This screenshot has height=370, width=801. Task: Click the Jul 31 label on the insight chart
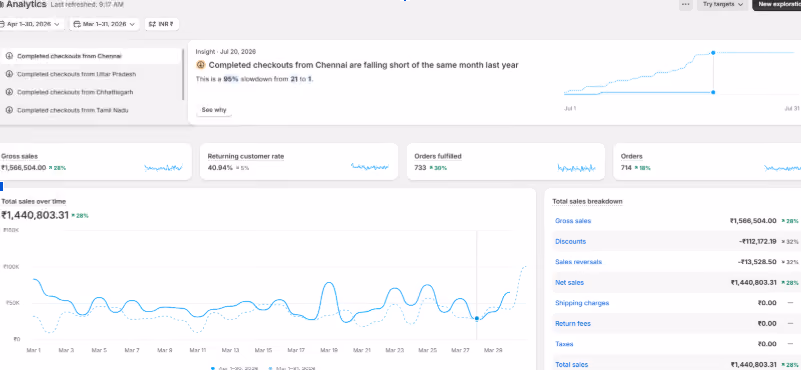792,108
